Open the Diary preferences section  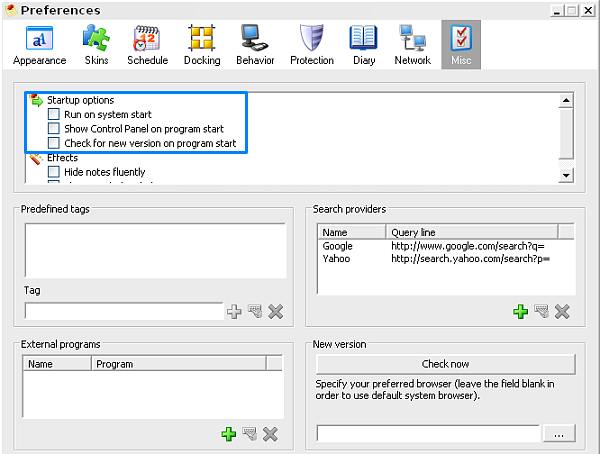coord(363,45)
